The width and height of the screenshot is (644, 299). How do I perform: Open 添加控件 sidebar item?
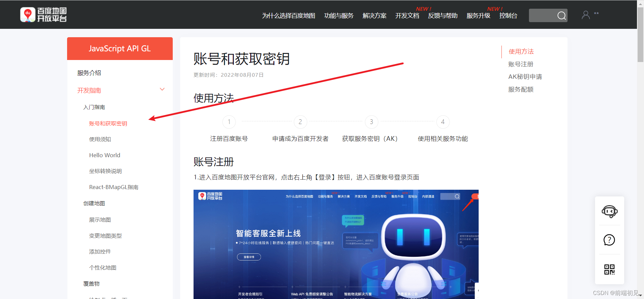100,252
